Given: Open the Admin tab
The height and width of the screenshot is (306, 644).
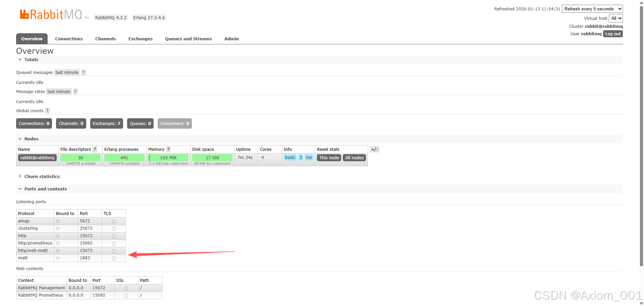Looking at the screenshot, I should [231, 39].
